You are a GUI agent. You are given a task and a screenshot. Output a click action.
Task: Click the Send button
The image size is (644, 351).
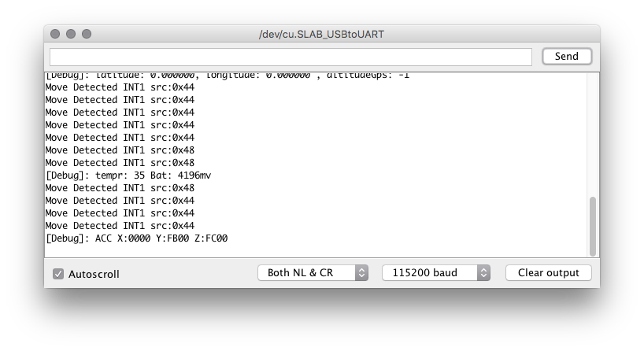pos(567,56)
